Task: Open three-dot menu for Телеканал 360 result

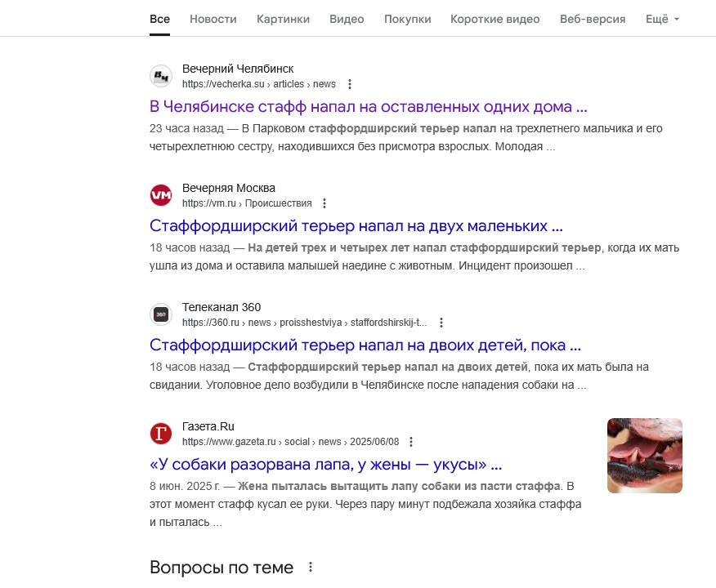Action: point(441,323)
